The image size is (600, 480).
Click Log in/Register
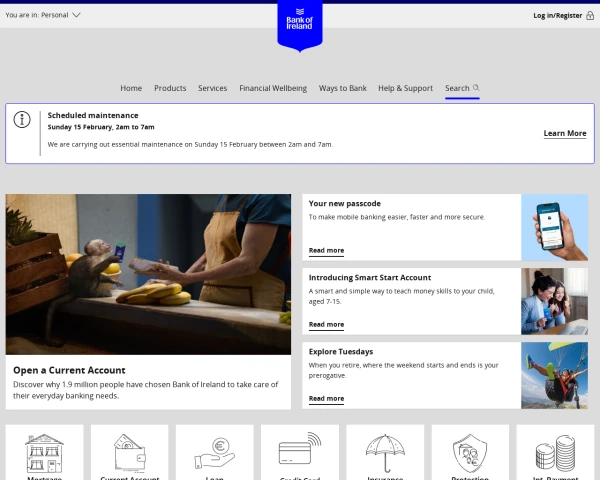[557, 15]
